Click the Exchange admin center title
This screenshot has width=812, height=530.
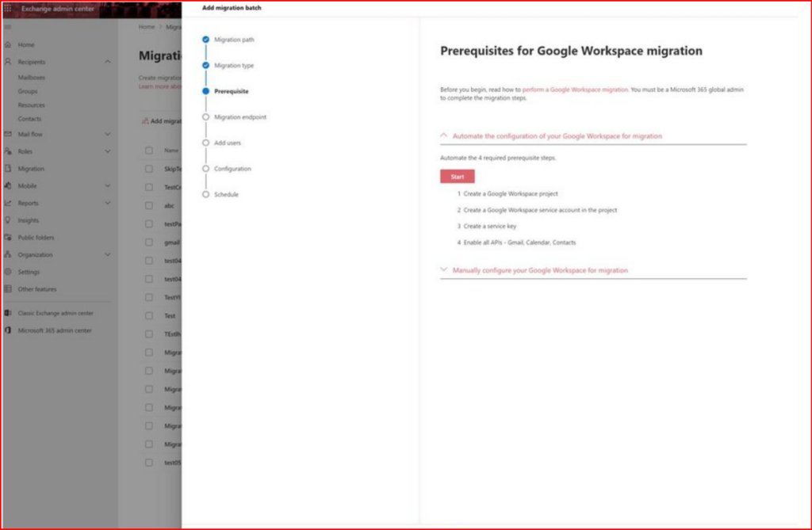[x=57, y=8]
